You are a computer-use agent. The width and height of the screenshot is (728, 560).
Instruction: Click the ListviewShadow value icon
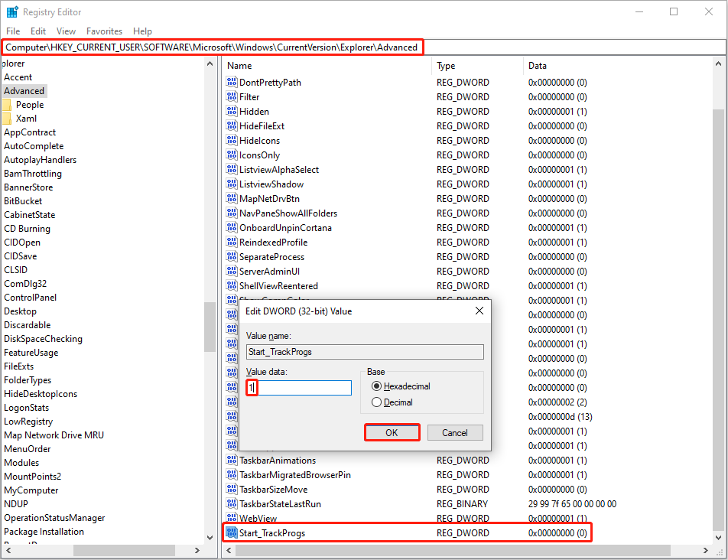click(x=232, y=184)
